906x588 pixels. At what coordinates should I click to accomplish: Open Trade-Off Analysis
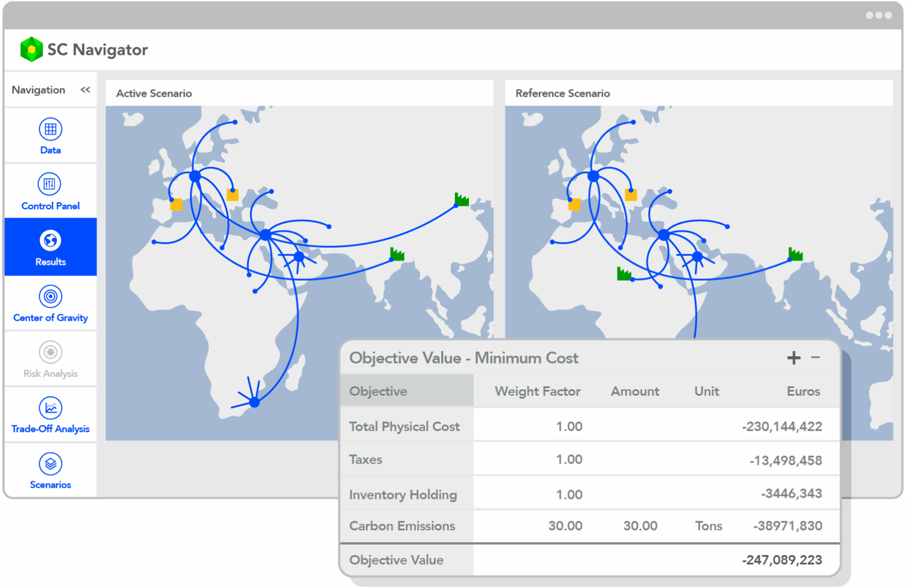(x=50, y=413)
